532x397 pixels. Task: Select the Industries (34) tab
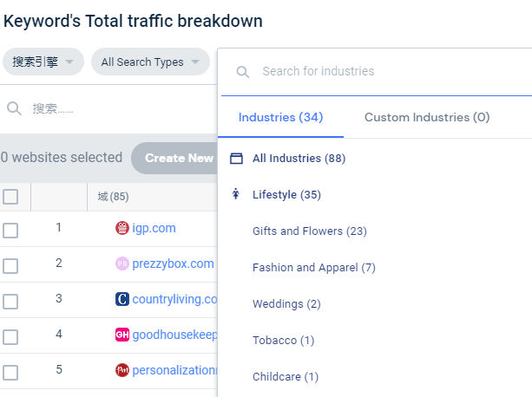280,117
